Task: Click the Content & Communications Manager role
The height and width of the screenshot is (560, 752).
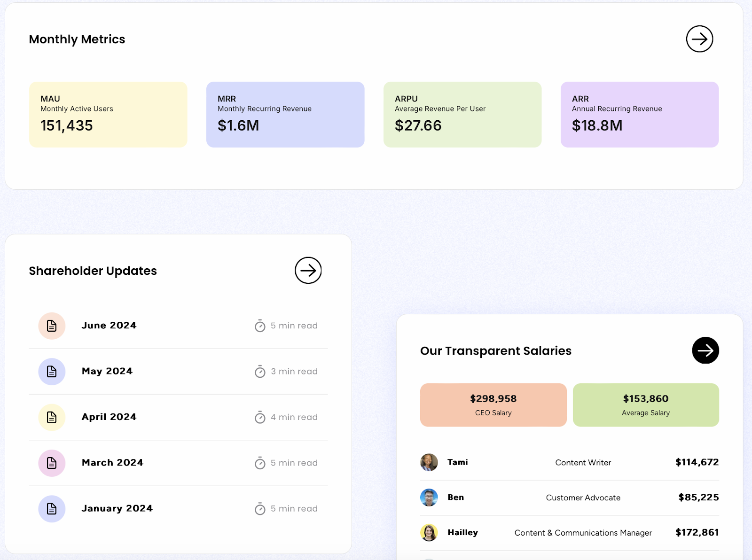Action: pyautogui.click(x=583, y=533)
